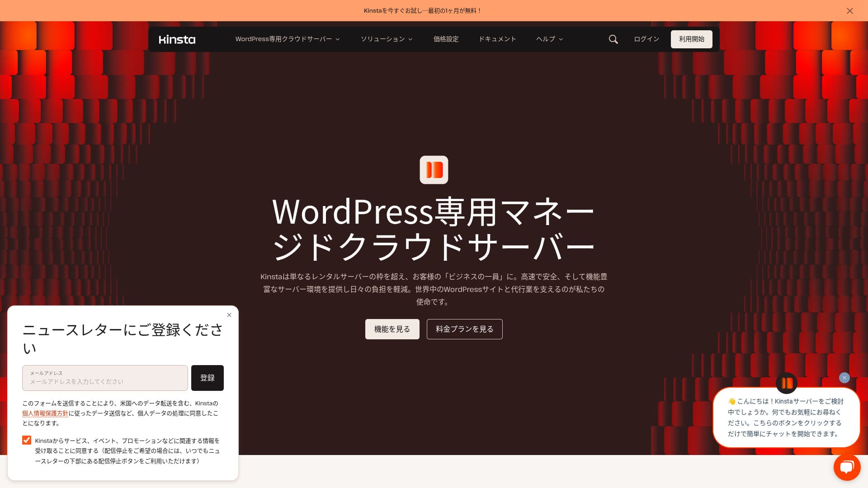Click the Kinsta logo in the header

[177, 39]
